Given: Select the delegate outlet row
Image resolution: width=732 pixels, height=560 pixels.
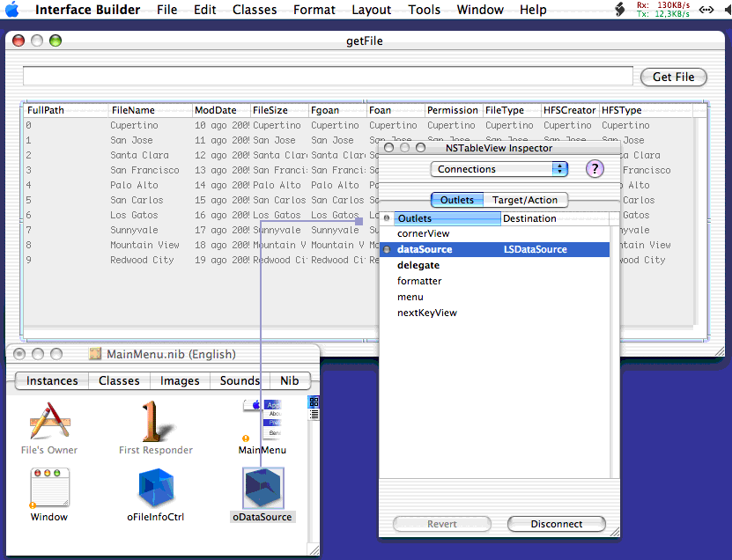Looking at the screenshot, I should 418,265.
